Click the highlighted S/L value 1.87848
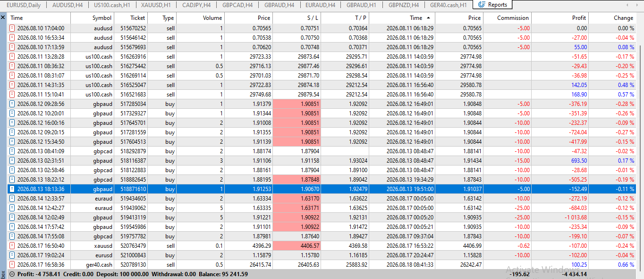Screen dimensions: 644x279 [x=297, y=180]
